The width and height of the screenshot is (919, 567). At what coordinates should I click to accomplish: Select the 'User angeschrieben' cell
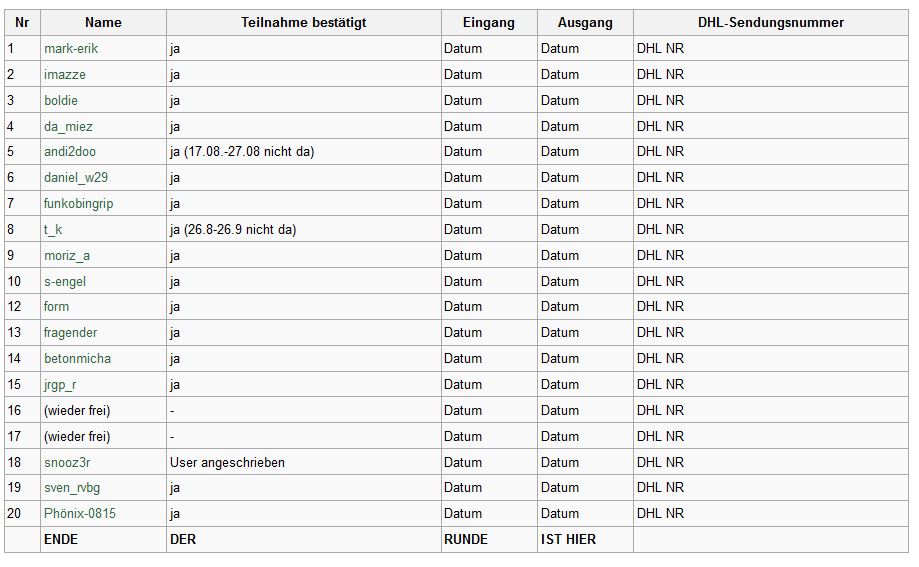point(304,463)
